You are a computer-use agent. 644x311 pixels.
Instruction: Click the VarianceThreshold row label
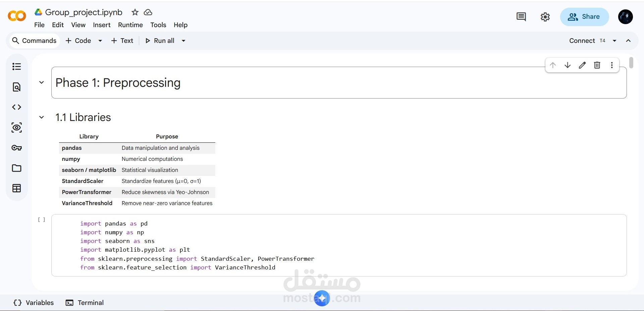pyautogui.click(x=87, y=203)
